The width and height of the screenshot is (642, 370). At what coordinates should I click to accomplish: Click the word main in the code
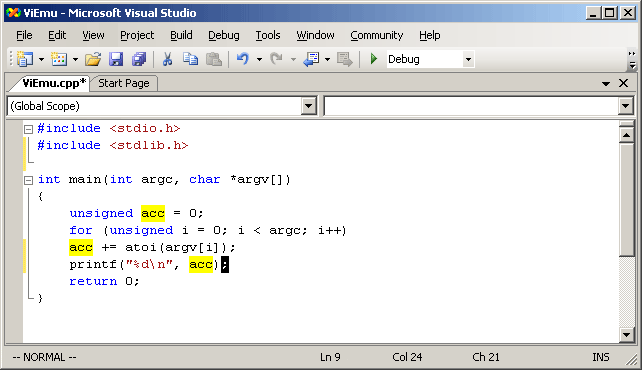pyautogui.click(x=85, y=179)
